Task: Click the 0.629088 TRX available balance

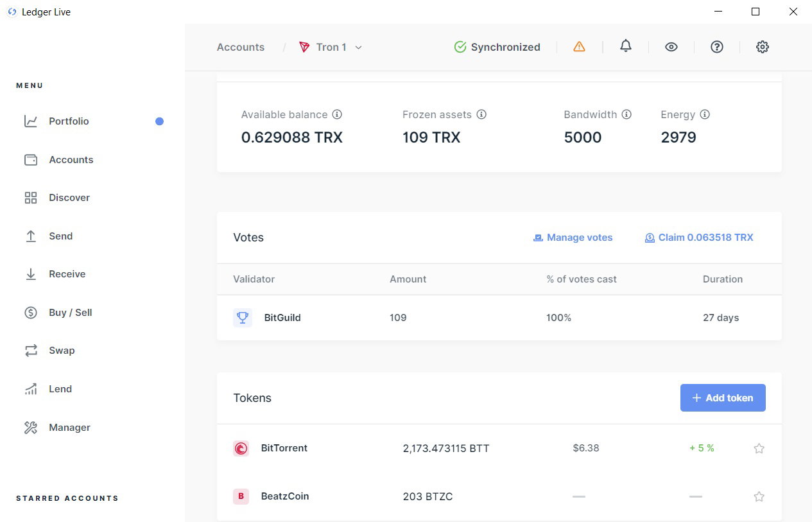Action: pyautogui.click(x=292, y=137)
